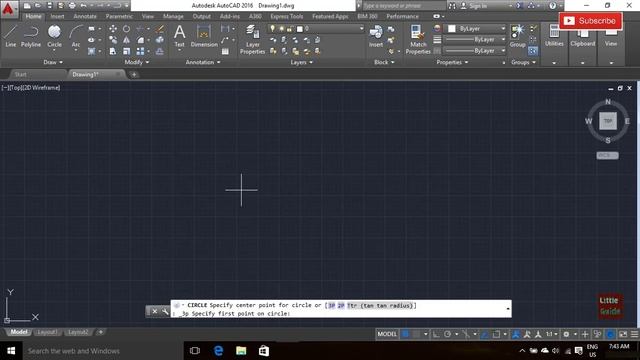Image resolution: width=640 pixels, height=360 pixels.
Task: Open the AutoCAD application menu
Action: coord(8,9)
